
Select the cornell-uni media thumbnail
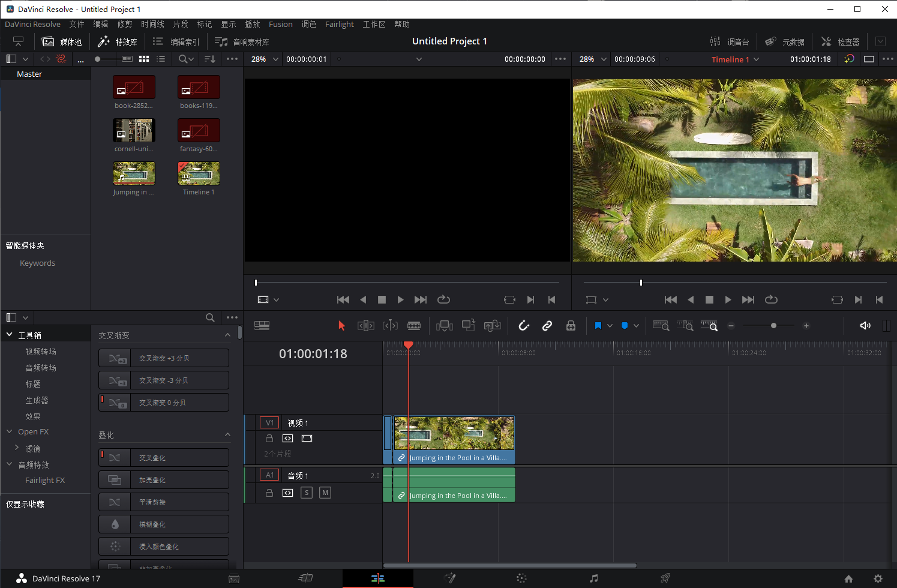[134, 130]
